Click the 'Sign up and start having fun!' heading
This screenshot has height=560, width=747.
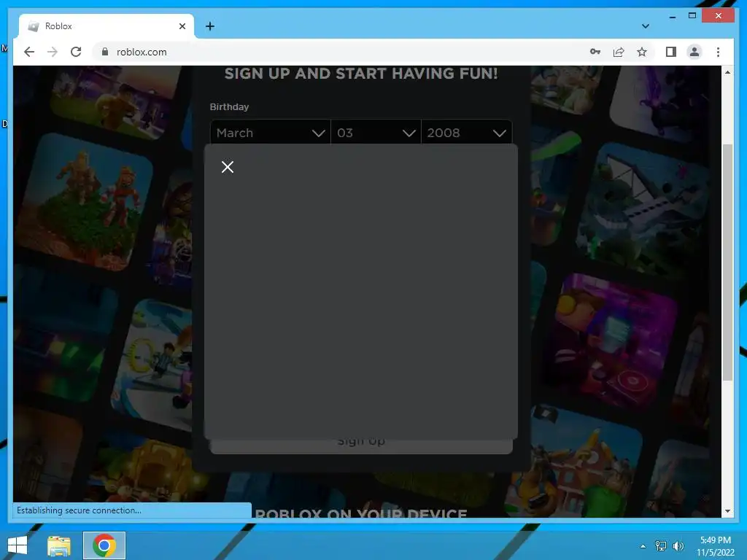(361, 74)
